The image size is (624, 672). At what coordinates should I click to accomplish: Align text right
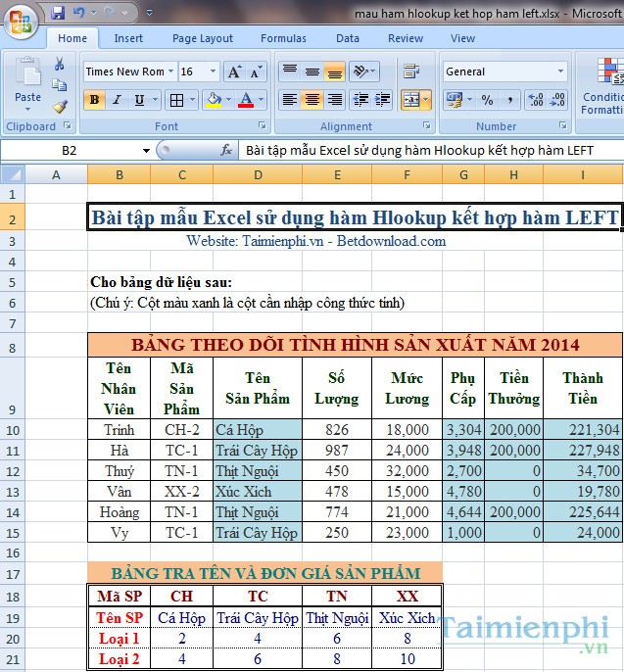pyautogui.click(x=335, y=100)
